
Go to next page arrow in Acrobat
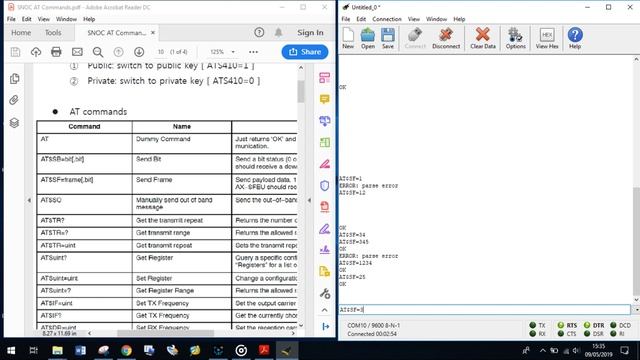pos(139,52)
